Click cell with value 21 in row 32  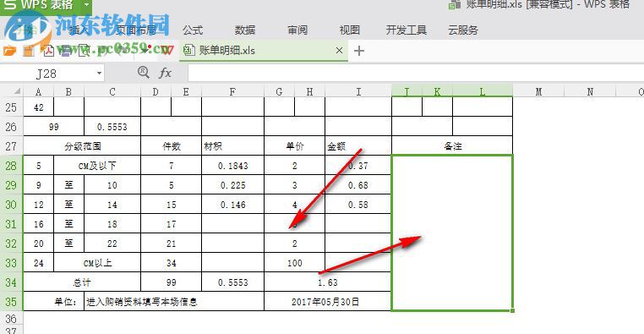click(172, 244)
